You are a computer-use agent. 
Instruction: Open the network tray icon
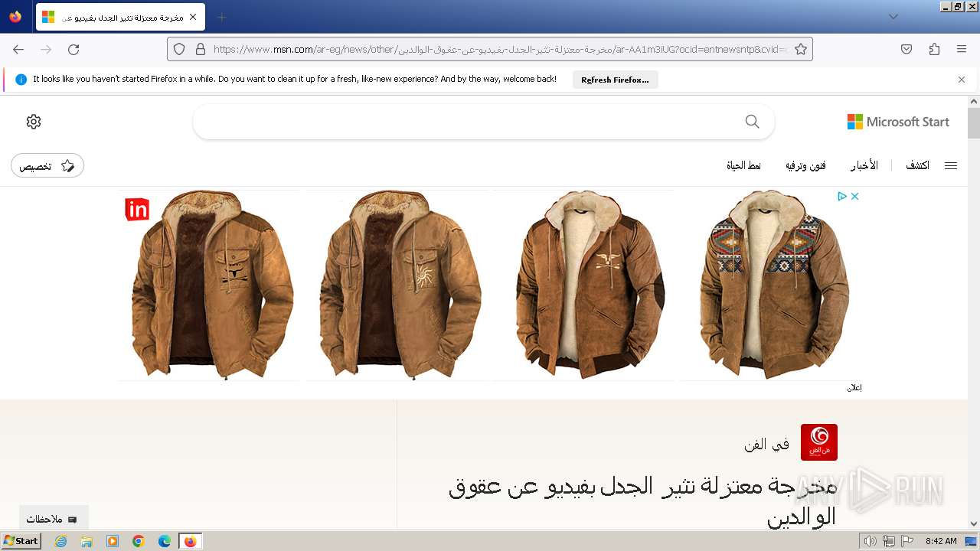click(889, 541)
